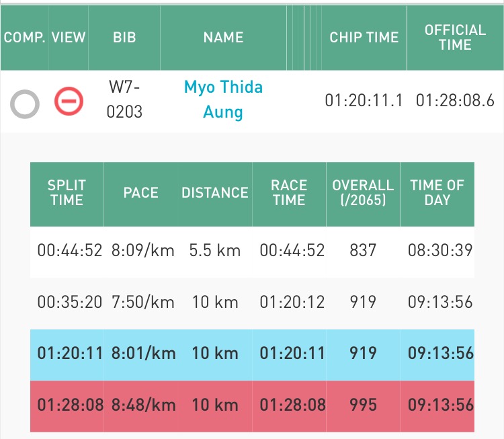Sort by CHIP TIME column header
The width and height of the screenshot is (504, 439).
tap(364, 38)
